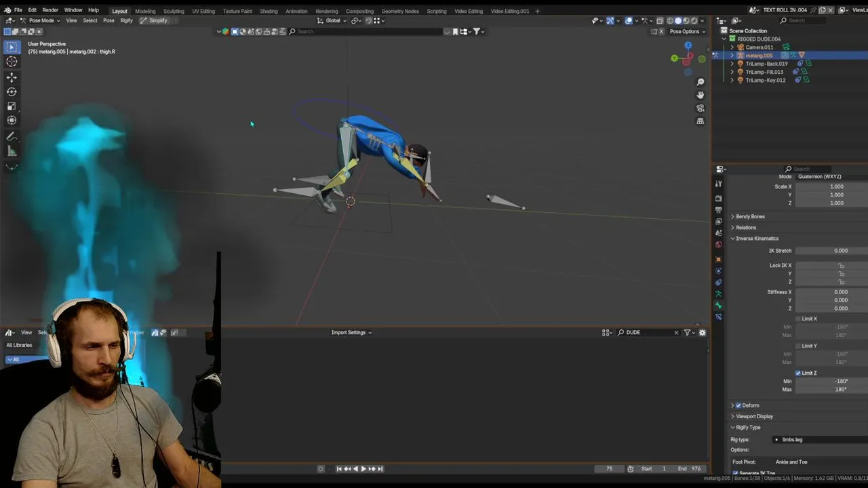The image size is (868, 488).
Task: Switch perspective/orthographic with the grid icon
Action: pyautogui.click(x=701, y=121)
